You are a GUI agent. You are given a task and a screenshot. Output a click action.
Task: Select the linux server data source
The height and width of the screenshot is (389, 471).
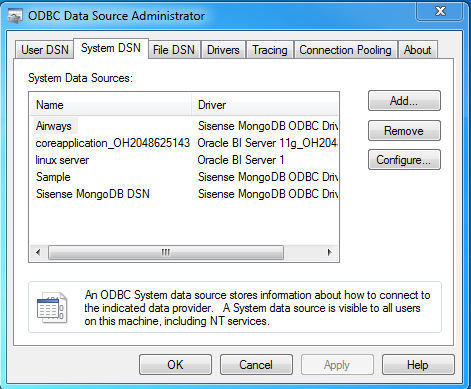point(62,160)
